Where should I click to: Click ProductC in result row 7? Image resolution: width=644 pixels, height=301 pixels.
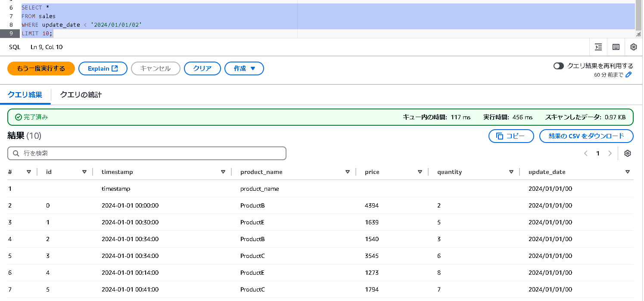click(x=252, y=289)
